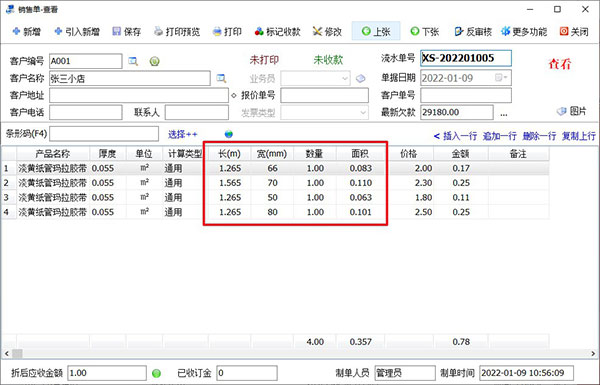Screen dimensions: 600x385
Task: Click the 最新欠款 field showing 29180.00
Action: [457, 113]
